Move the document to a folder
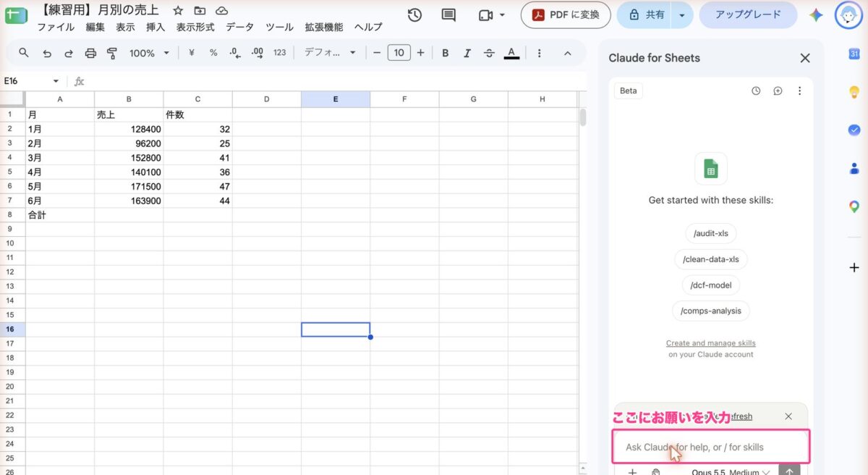Screen dimensions: 868x475 click(x=200, y=11)
